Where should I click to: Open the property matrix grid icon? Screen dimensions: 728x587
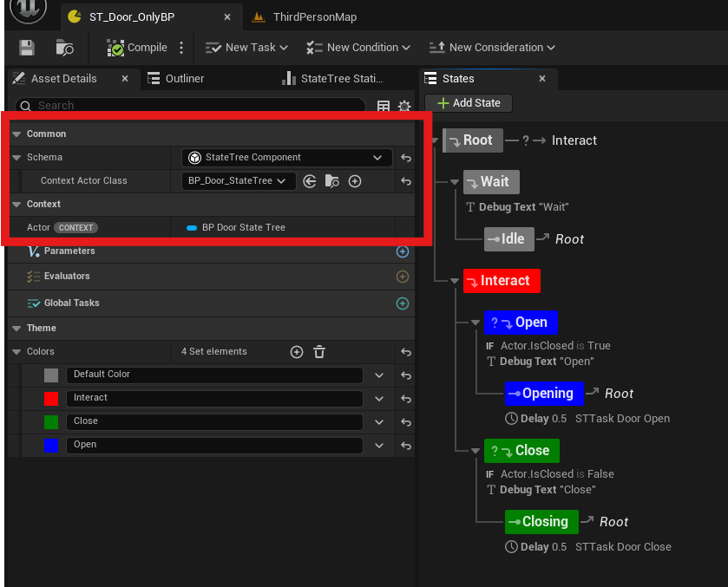(383, 105)
